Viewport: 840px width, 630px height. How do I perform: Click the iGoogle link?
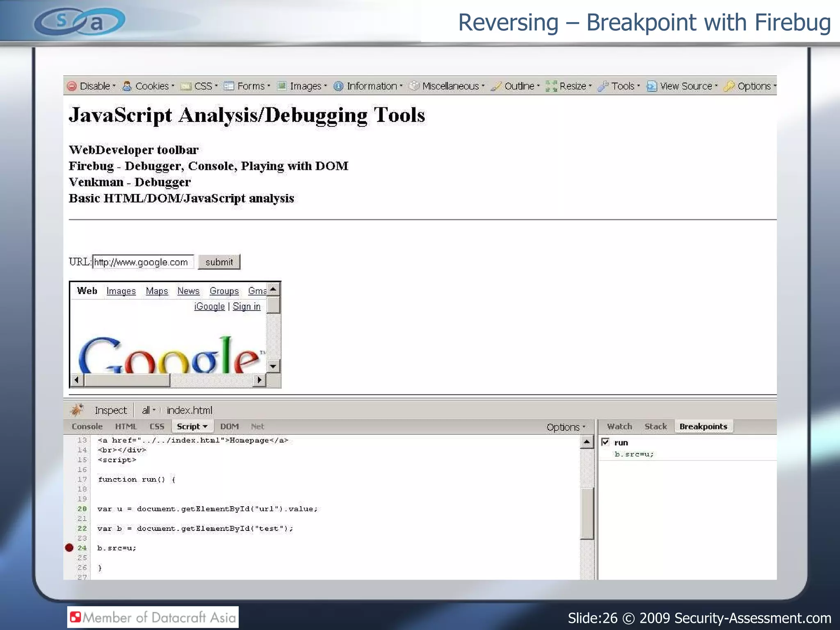click(x=210, y=306)
